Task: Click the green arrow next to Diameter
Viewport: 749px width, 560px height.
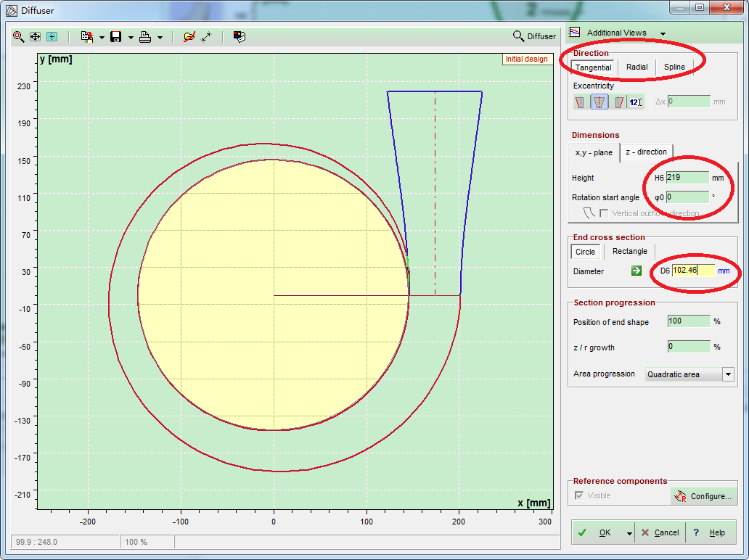Action: (x=637, y=271)
